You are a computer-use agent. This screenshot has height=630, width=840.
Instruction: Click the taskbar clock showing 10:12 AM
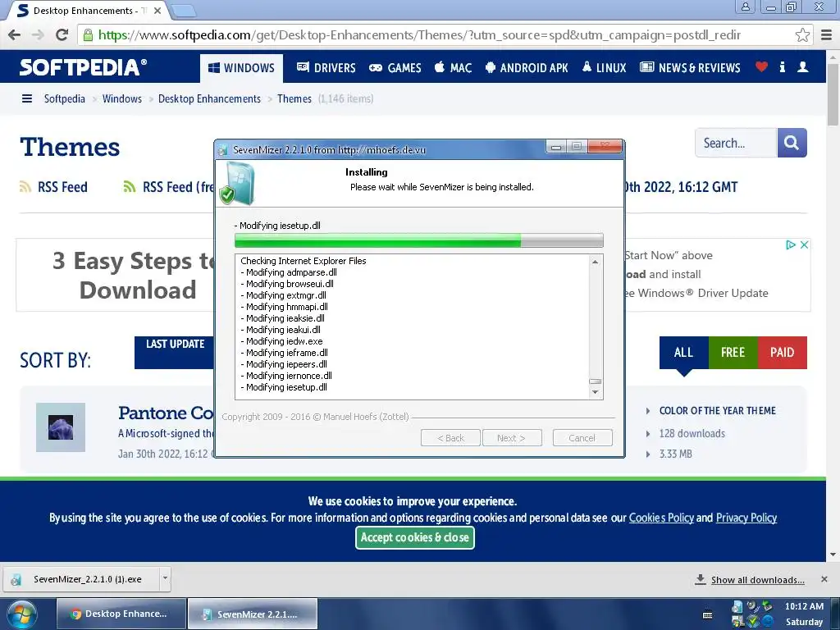804,606
